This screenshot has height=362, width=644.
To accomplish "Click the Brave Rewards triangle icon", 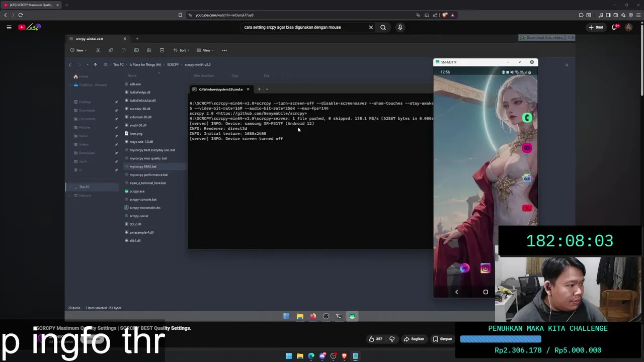I will click(x=452, y=15).
